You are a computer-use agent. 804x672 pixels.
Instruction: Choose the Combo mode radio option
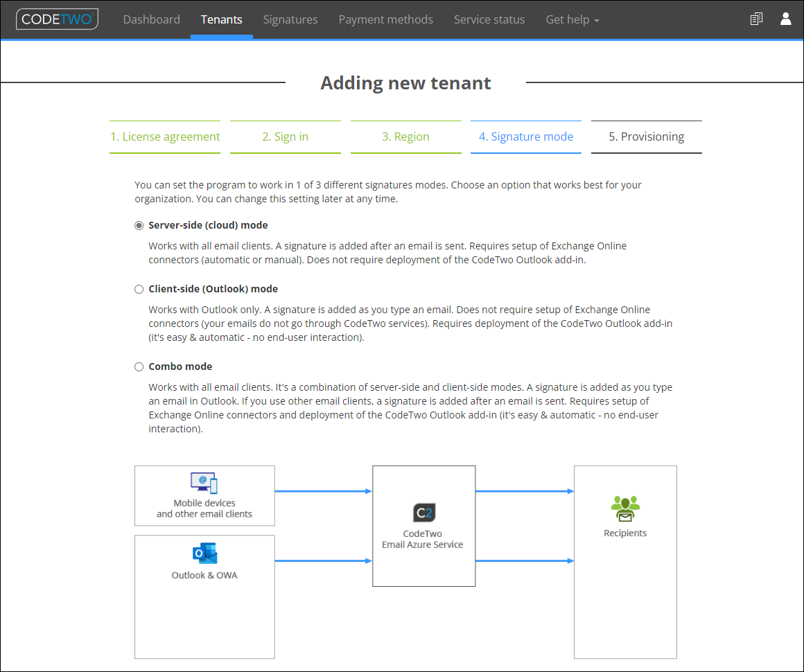[x=139, y=366]
